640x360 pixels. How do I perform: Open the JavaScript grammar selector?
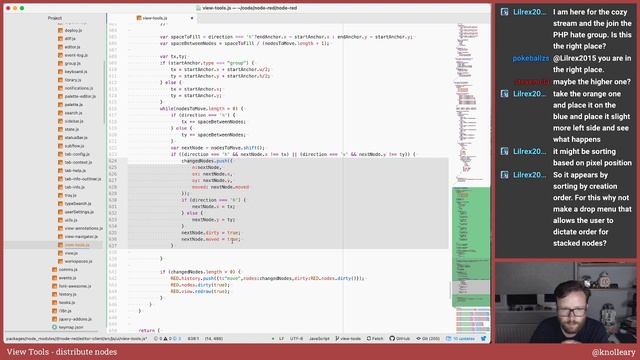[319, 339]
